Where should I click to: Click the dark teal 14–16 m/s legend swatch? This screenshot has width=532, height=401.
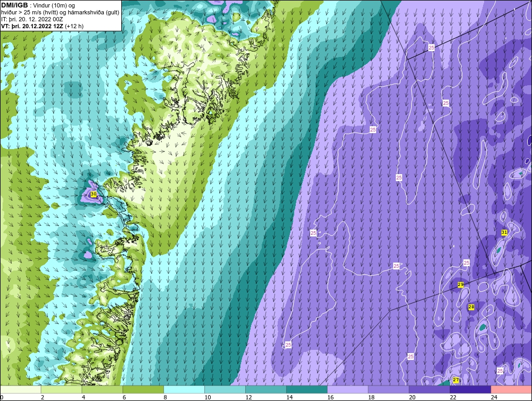coord(307,389)
